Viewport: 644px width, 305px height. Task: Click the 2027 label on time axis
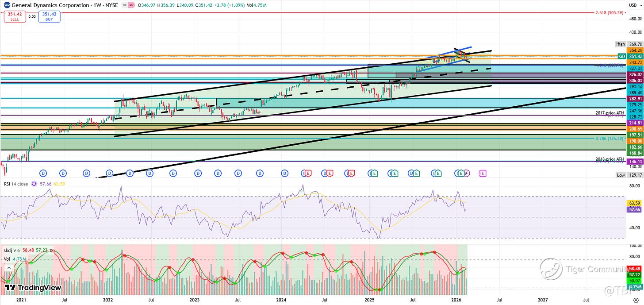[x=543, y=300]
